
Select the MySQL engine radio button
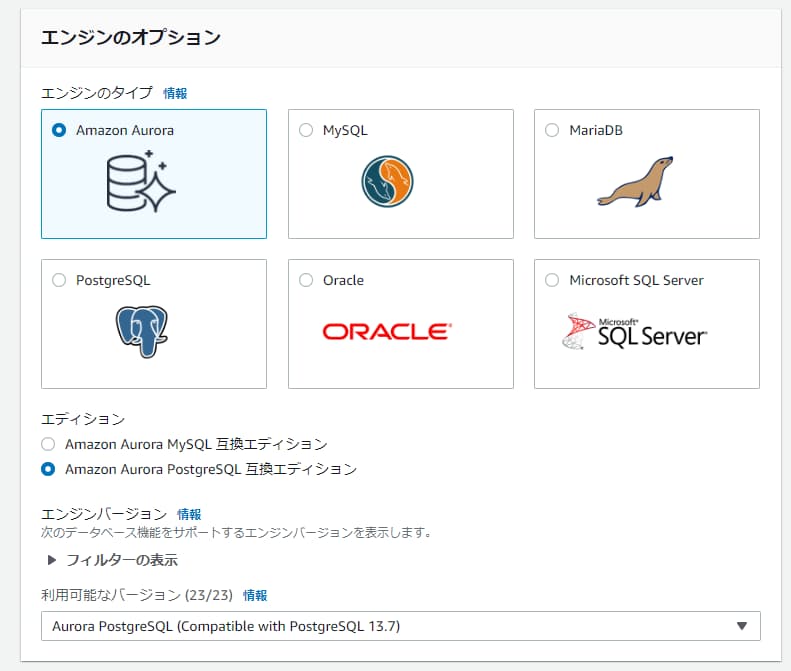click(306, 130)
